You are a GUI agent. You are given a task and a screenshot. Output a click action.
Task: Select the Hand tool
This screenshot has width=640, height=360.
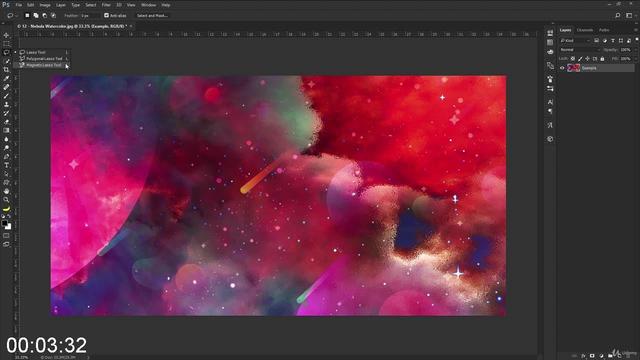tap(6, 191)
